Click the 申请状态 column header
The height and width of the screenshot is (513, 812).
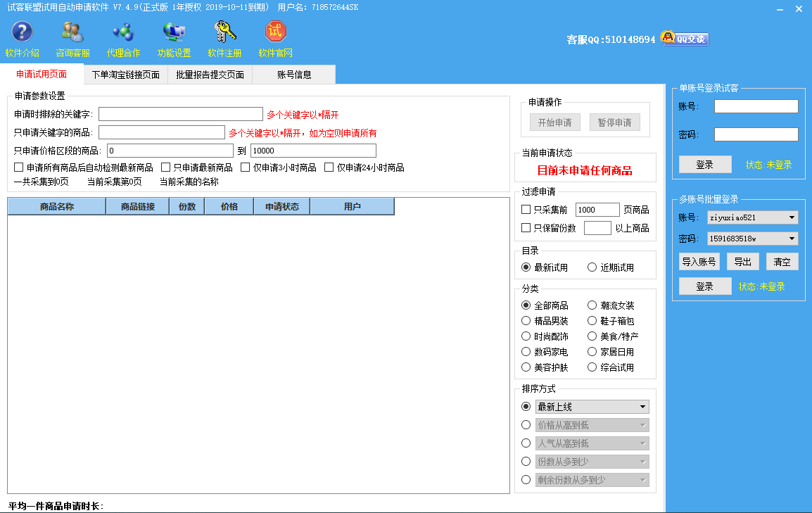click(281, 207)
